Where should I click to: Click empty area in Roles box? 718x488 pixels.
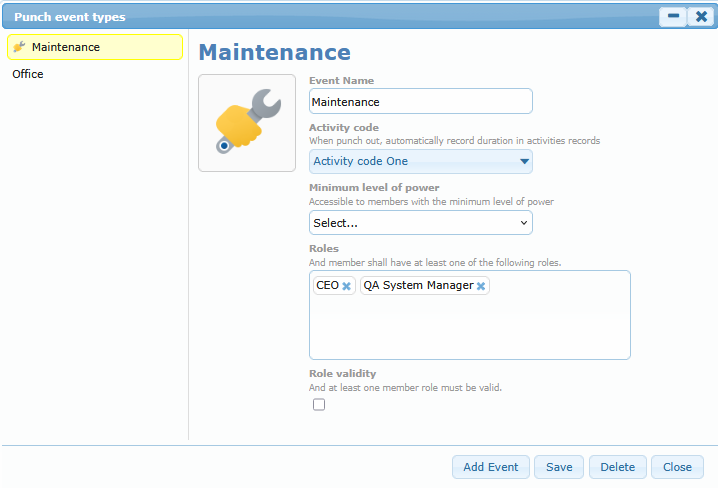[x=470, y=330]
